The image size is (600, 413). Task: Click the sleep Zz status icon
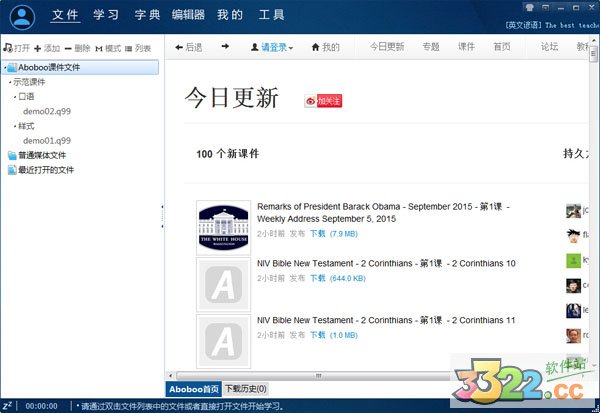point(8,405)
